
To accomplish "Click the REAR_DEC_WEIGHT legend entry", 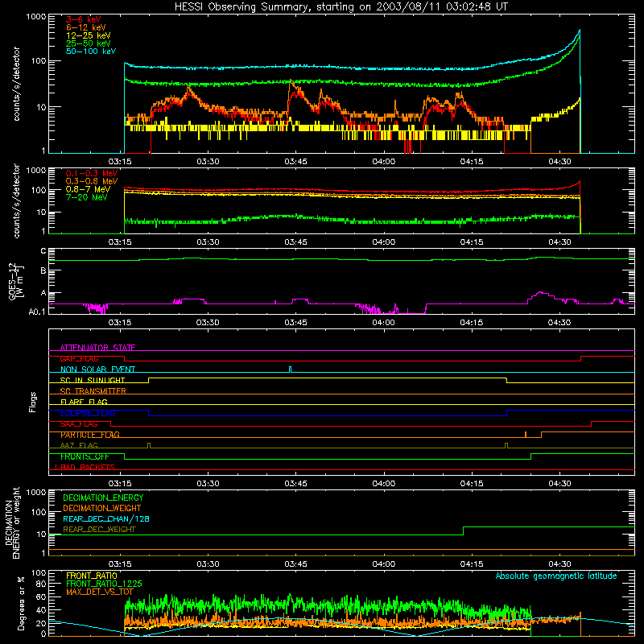I will click(x=99, y=530).
